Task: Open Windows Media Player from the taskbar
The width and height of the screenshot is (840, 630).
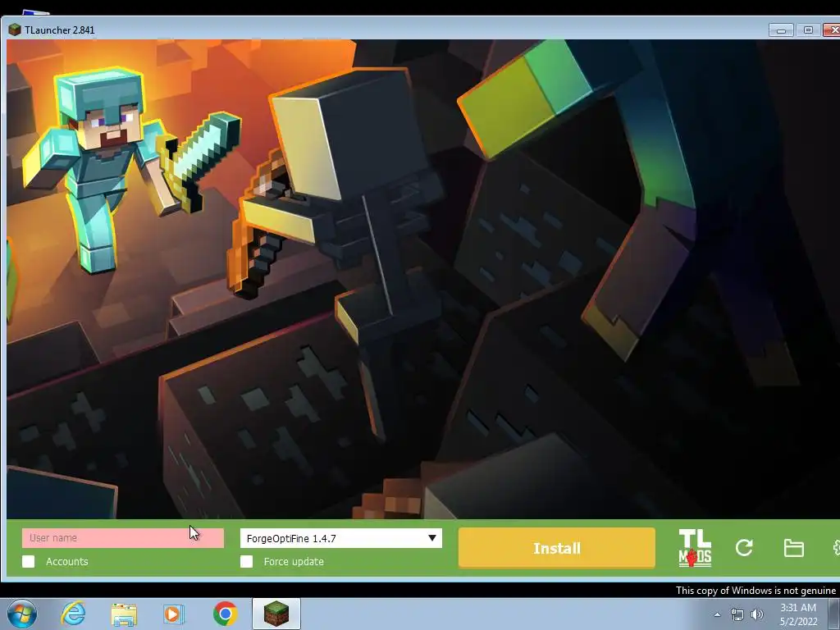Action: pos(174,614)
